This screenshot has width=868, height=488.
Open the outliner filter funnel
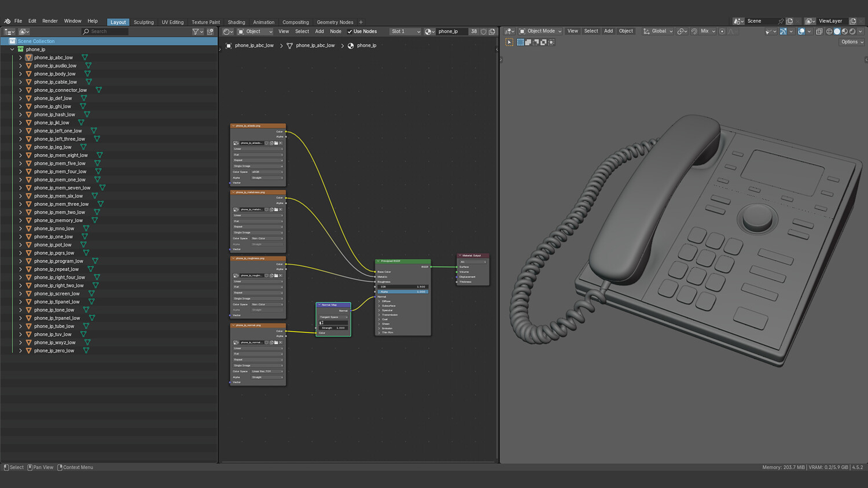click(x=197, y=32)
